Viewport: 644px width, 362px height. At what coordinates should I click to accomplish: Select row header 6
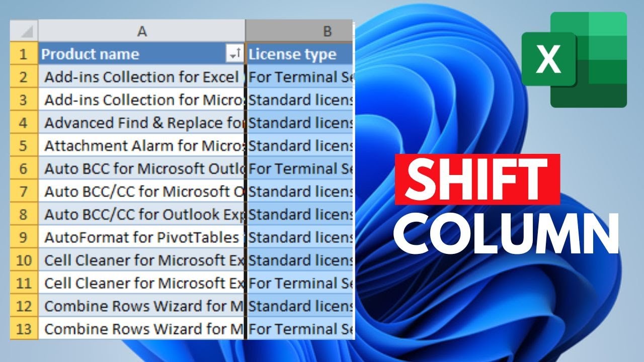click(24, 168)
